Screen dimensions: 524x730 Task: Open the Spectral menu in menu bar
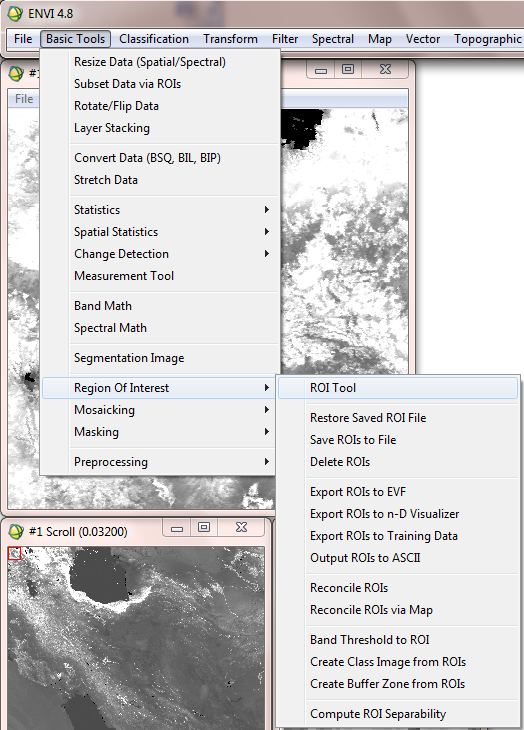click(x=333, y=39)
